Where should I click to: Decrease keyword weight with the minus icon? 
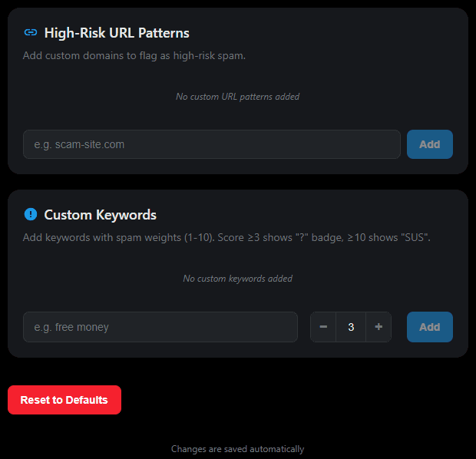[x=323, y=327]
